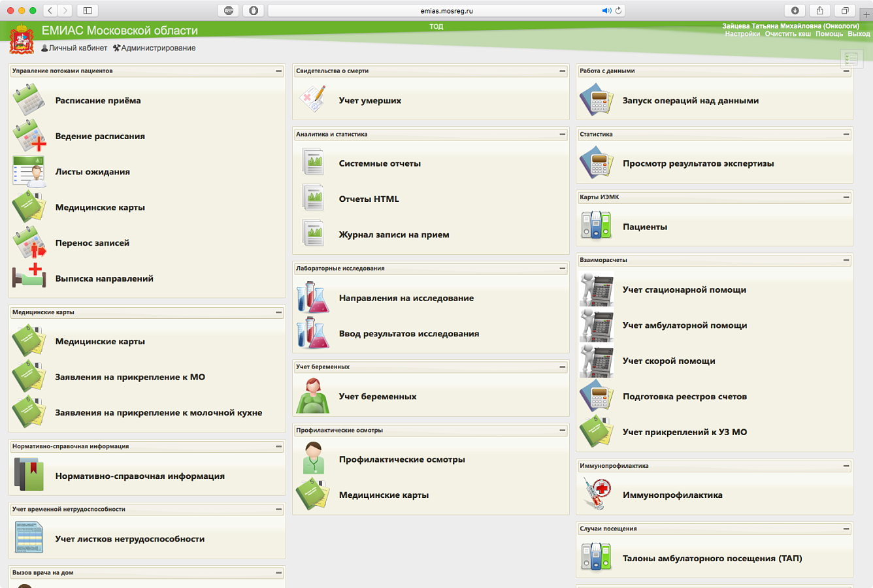The height and width of the screenshot is (588, 873).
Task: Click the emias.mosreg.ru address bar
Action: [446, 10]
